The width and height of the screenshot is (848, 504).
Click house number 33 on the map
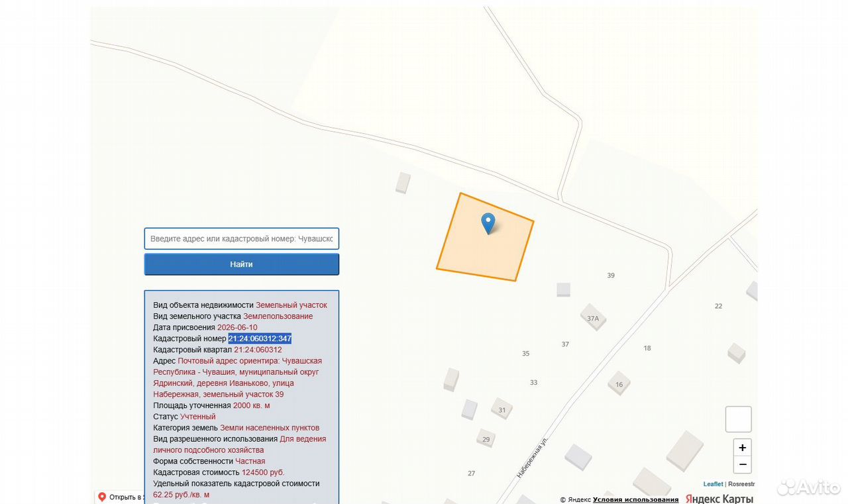533,383
